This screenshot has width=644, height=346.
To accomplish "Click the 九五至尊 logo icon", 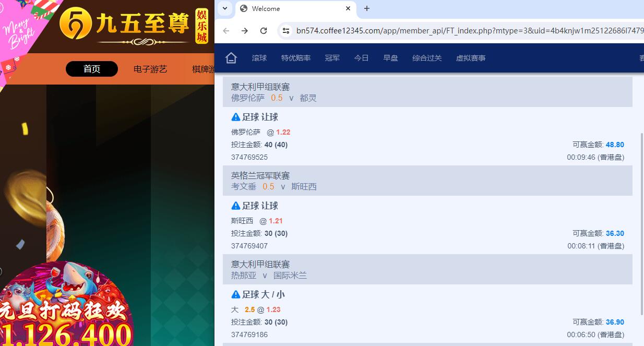I will 75,23.
